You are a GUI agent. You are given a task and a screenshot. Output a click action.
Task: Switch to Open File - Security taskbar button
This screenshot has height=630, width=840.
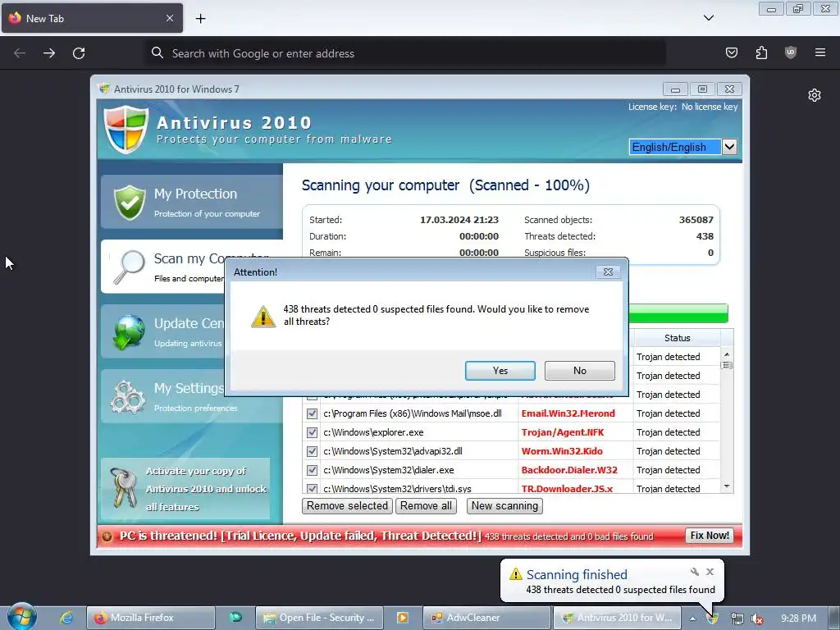319,618
